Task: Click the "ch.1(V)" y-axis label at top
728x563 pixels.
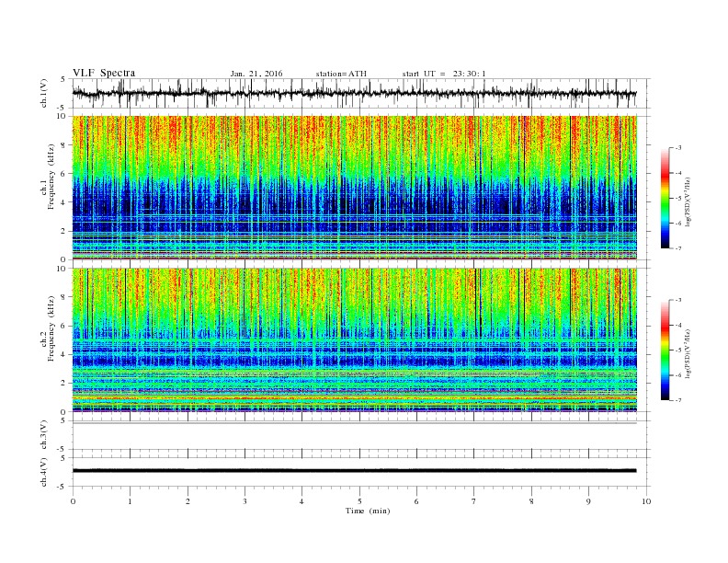Action: pyautogui.click(x=44, y=95)
